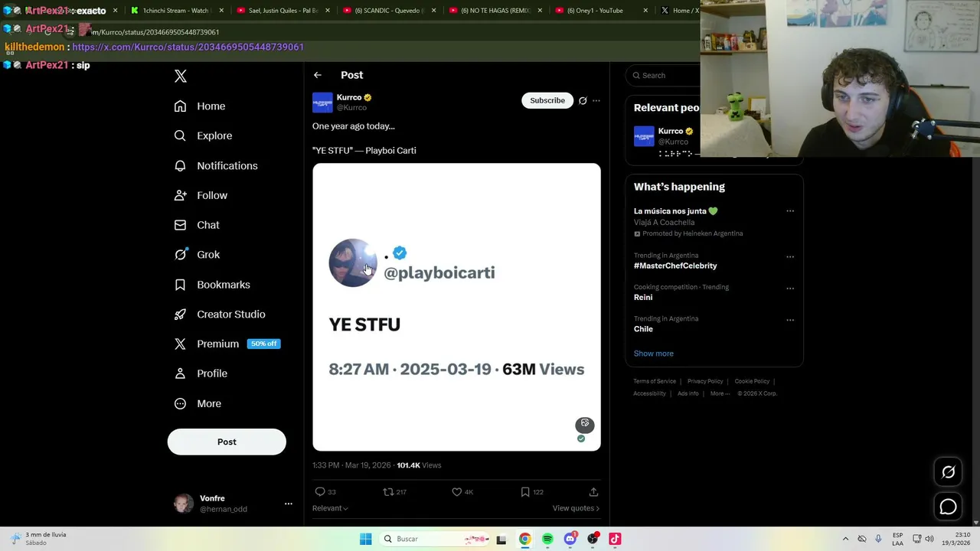This screenshot has width=980, height=551.
Task: Open options for La música nos junta trend
Action: 790,211
